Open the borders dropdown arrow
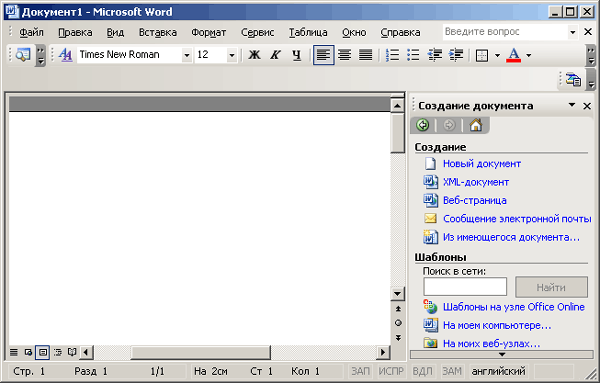Image resolution: width=600 pixels, height=383 pixels. coord(497,55)
